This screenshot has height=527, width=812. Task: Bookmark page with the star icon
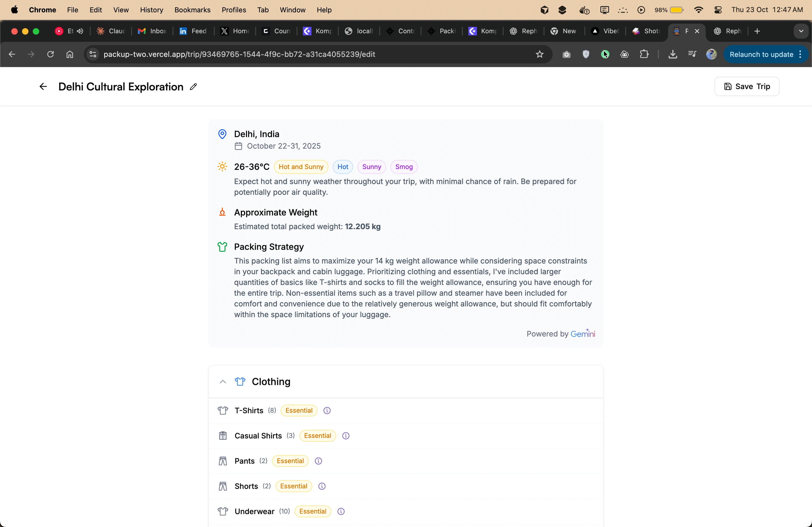point(539,54)
